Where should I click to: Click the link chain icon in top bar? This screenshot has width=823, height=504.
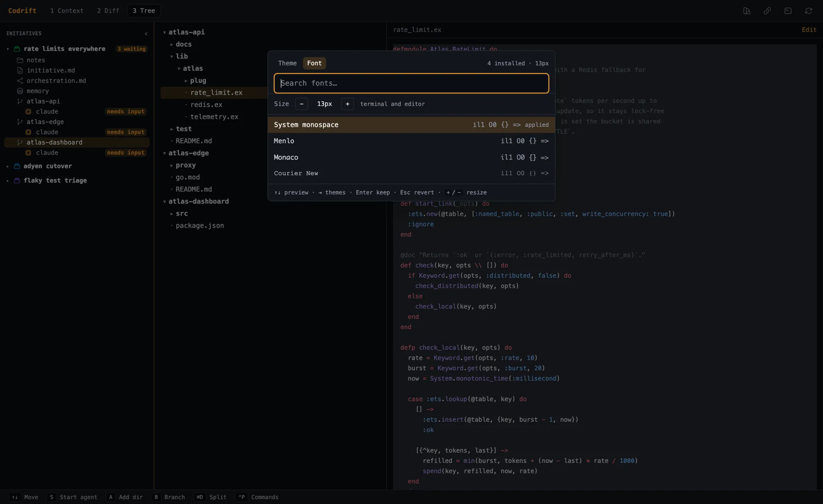(x=767, y=11)
